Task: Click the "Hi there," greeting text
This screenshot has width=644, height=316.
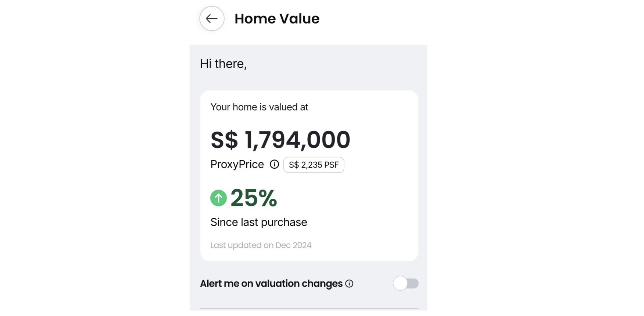Action: [223, 64]
